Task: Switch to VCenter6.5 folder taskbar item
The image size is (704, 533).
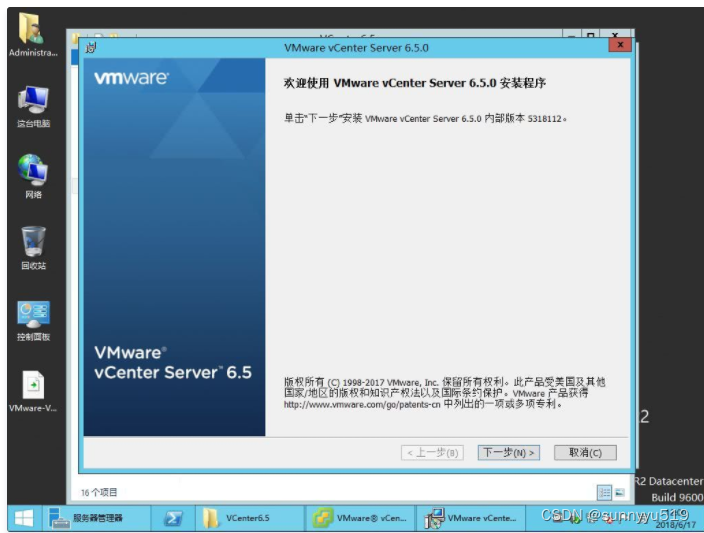Action: pos(250,518)
